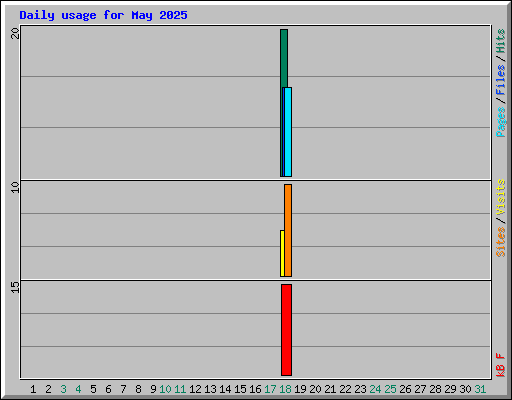Click the 'Daily usage for May 2025' title

click(x=103, y=15)
